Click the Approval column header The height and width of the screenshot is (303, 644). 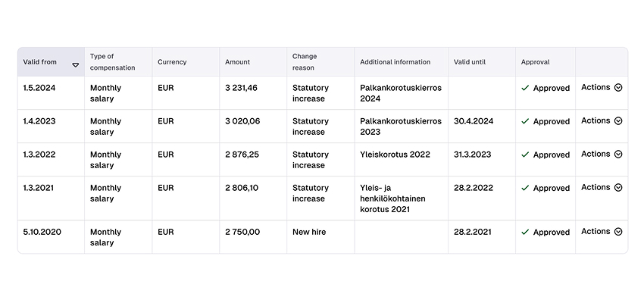[535, 62]
